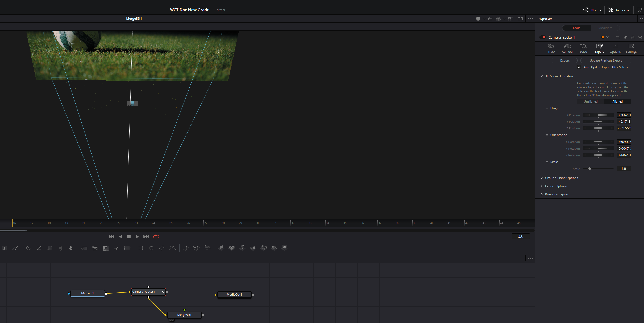This screenshot has height=323, width=644.
Task: Select the BSpline mask tool
Action: pos(173,248)
